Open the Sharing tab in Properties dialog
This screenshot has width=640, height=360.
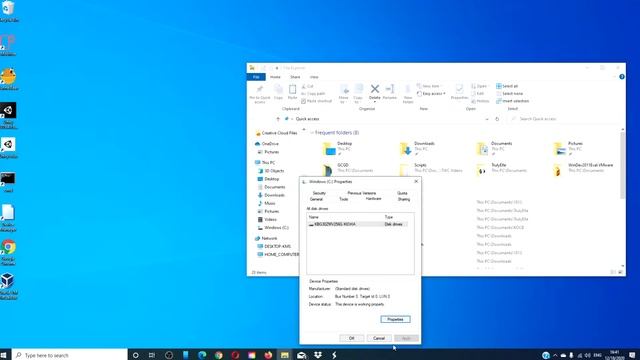pos(404,199)
